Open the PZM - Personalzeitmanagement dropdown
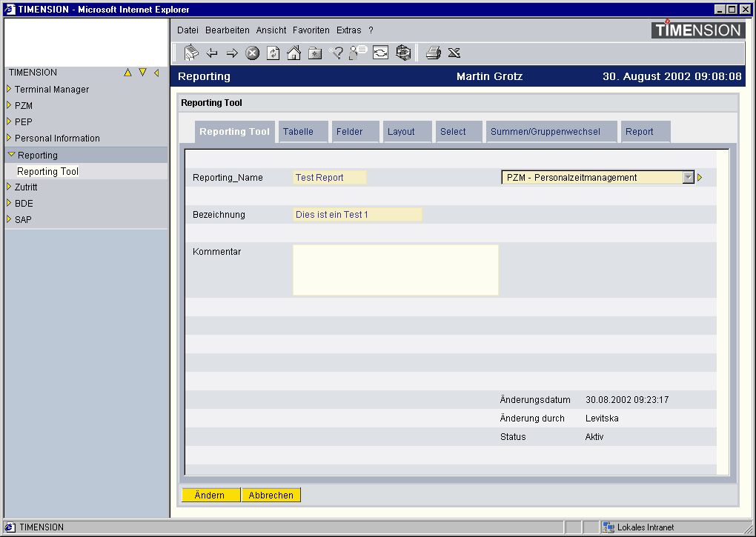756x537 pixels. point(689,178)
